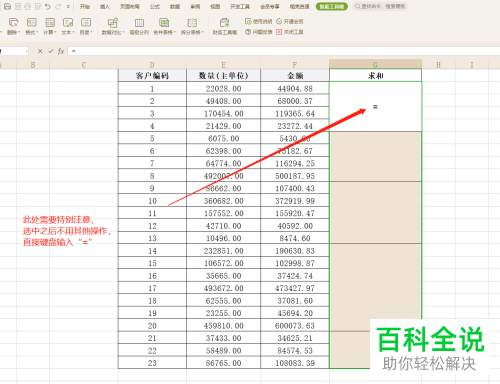
Task: Click the 求和 header cell
Action: [375, 76]
